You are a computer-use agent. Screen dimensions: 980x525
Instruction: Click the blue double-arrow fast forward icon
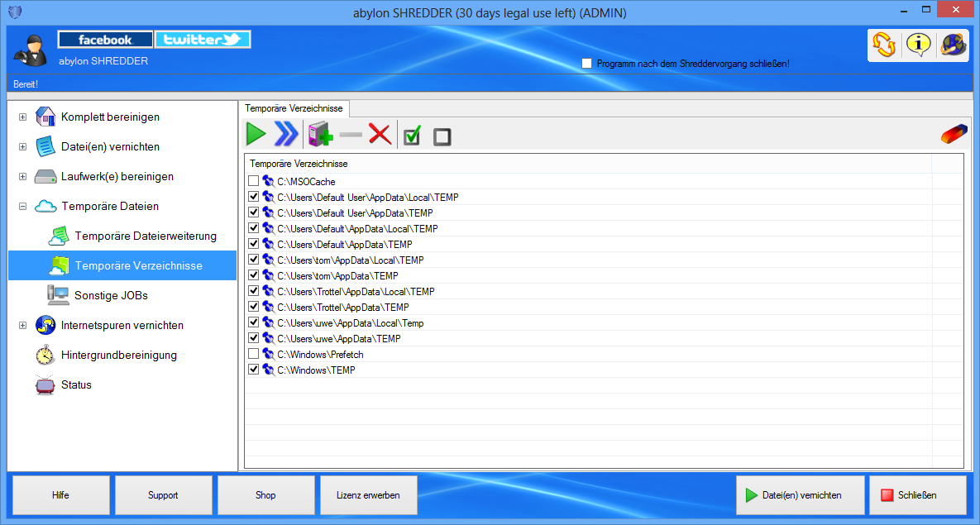coord(287,135)
